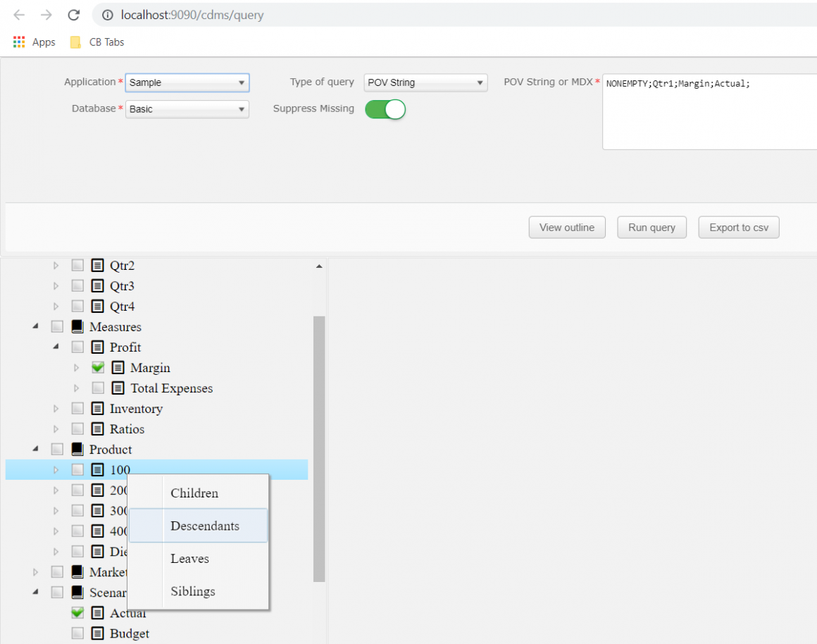
Task: Uncheck the Margin member checkbox
Action: 98,367
